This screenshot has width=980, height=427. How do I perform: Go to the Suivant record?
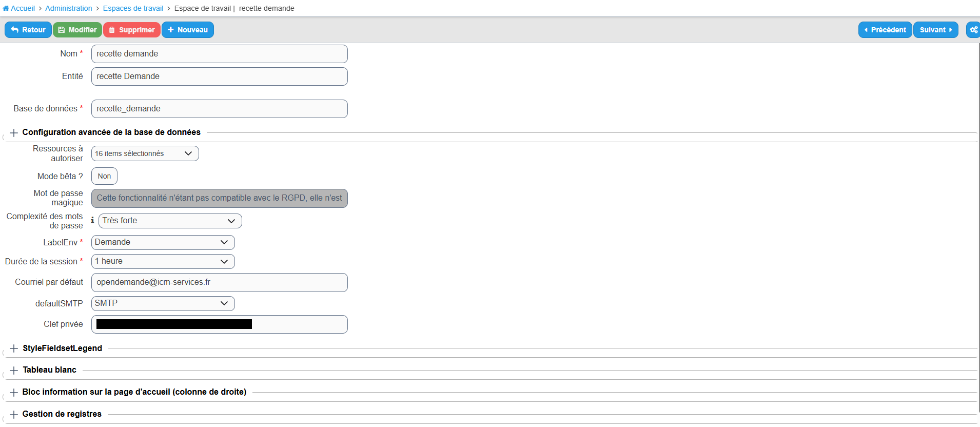click(x=936, y=30)
